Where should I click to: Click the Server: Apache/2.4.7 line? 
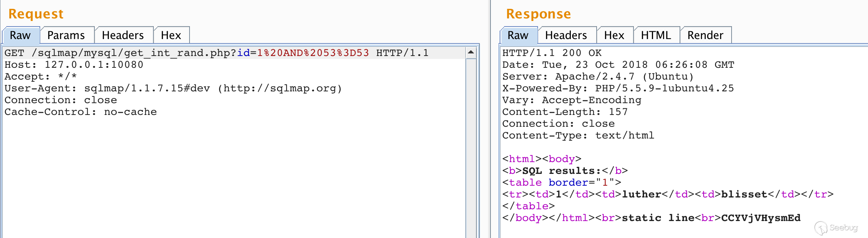tap(598, 77)
